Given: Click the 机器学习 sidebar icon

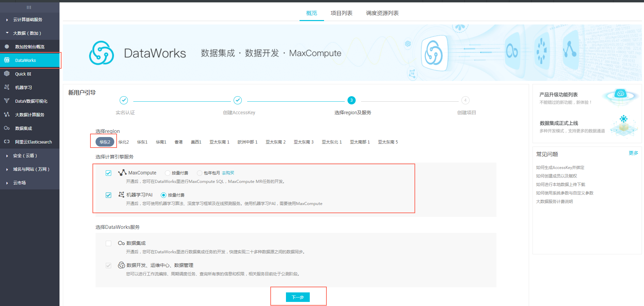Looking at the screenshot, I should point(7,87).
